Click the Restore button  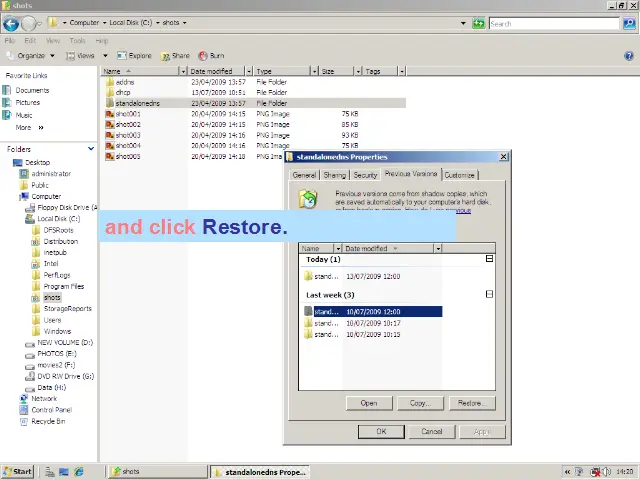(470, 403)
